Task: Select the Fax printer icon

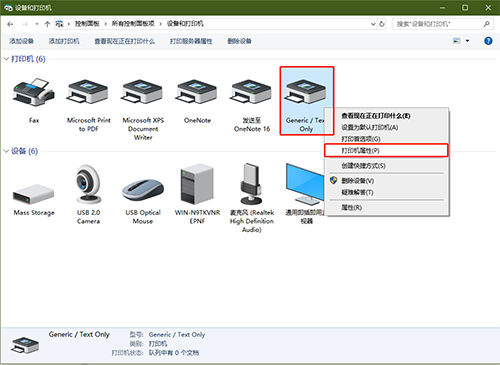Action: point(34,93)
